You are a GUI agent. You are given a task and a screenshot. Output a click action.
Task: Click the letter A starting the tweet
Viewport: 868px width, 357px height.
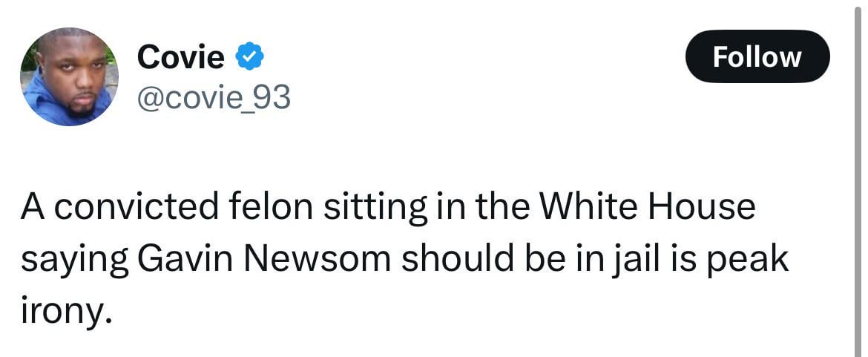(x=30, y=206)
